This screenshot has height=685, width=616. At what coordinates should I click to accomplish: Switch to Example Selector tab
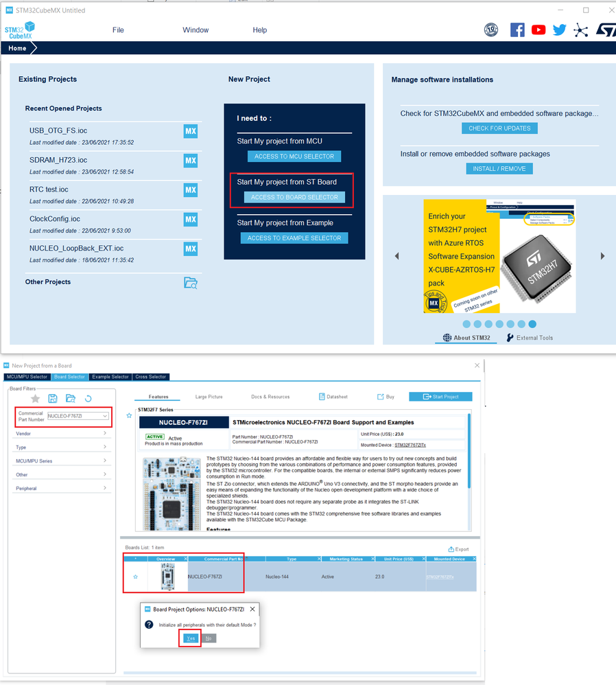pos(110,377)
